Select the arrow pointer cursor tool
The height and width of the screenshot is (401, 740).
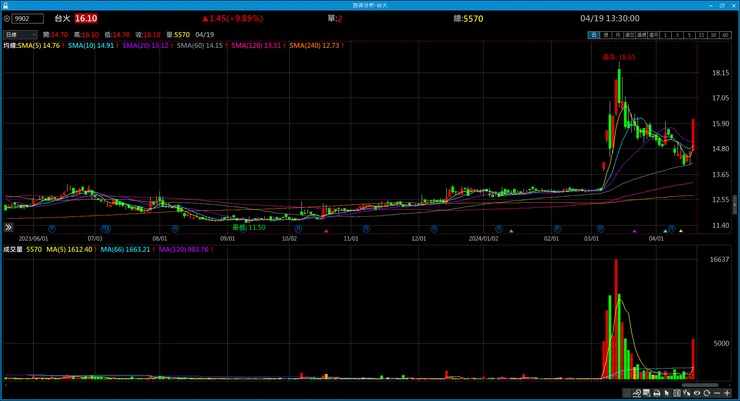click(x=667, y=393)
